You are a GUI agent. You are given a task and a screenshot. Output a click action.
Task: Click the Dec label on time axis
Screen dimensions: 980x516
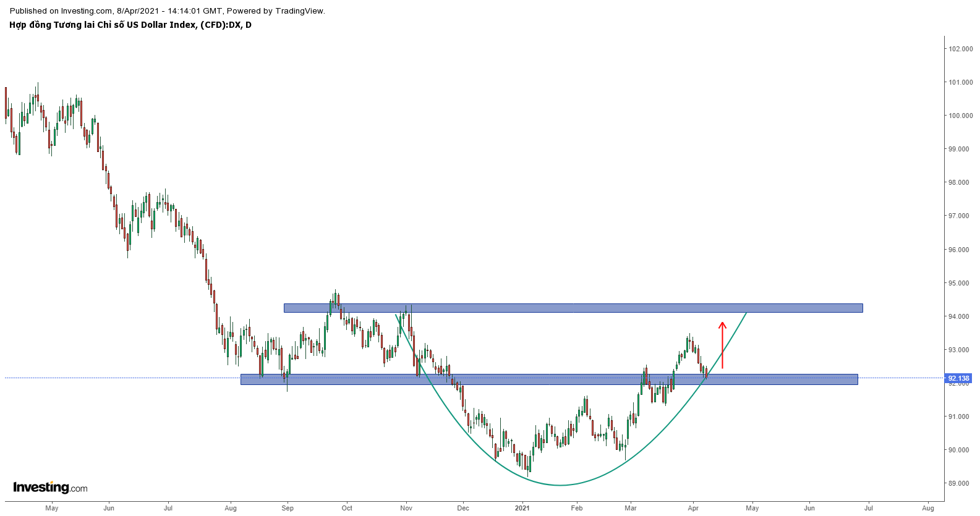[463, 508]
